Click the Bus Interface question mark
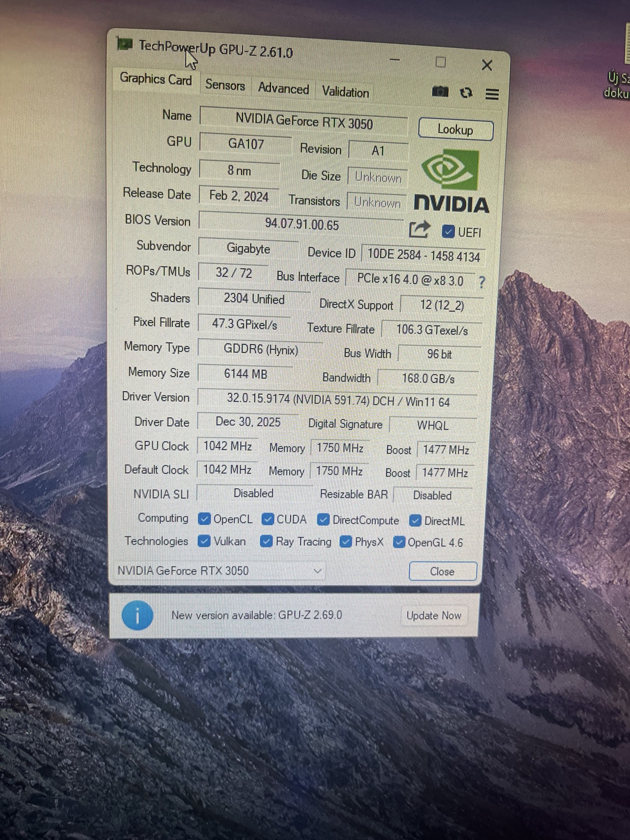This screenshot has width=630, height=840. (482, 282)
